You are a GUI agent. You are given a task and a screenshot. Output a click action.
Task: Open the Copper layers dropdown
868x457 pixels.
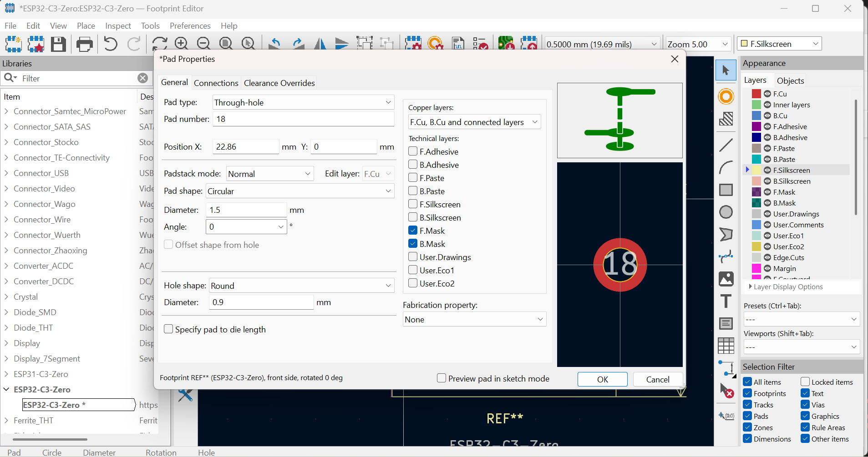coord(474,122)
